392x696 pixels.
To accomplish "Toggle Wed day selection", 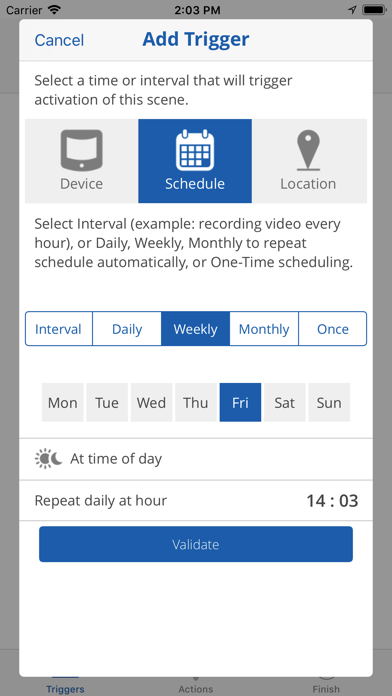I will pos(151,403).
